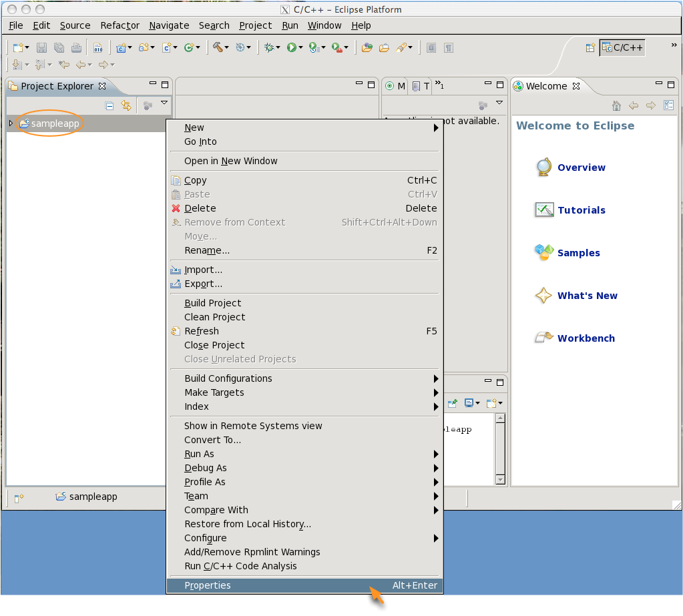Choose Rename... in context menu
Viewport: 683px width, 616px height.
pyautogui.click(x=305, y=251)
